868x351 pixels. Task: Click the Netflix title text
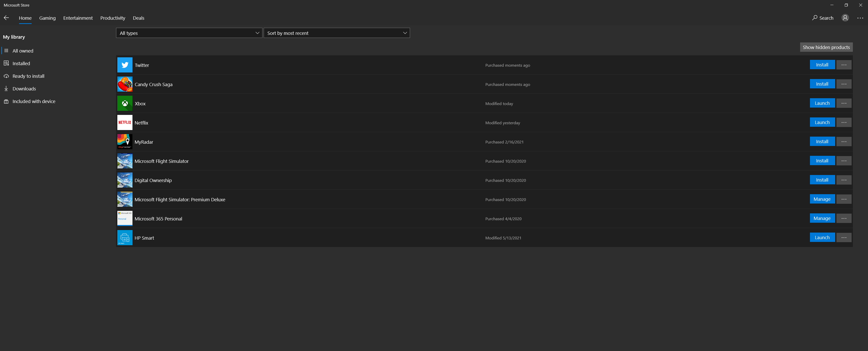pyautogui.click(x=142, y=123)
